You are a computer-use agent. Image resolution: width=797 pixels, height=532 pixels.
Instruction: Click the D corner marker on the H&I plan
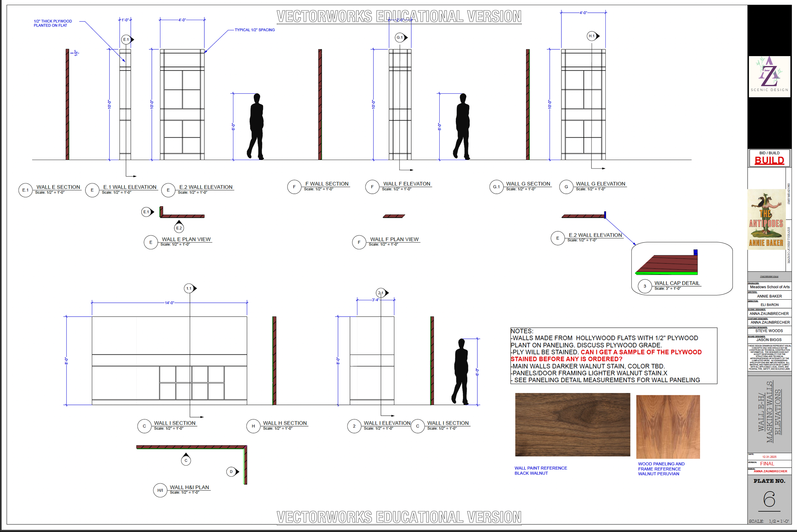tap(231, 472)
